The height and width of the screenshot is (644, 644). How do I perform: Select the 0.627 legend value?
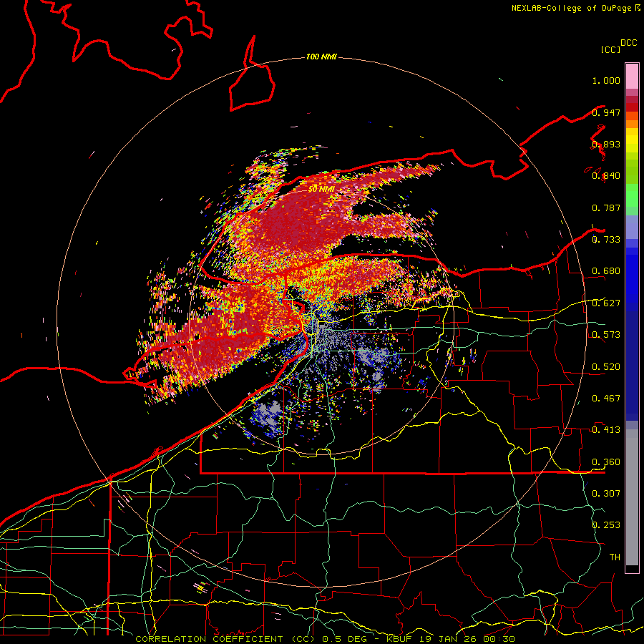coord(606,303)
